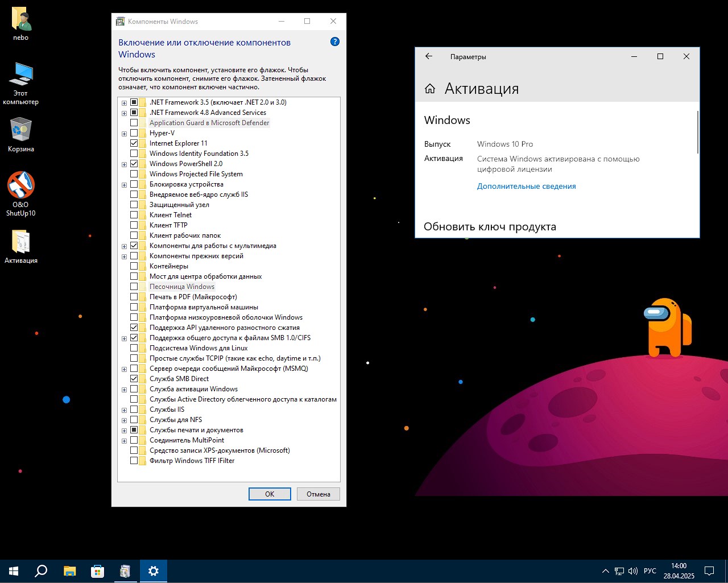Expand .NET Framework 3.5 entry

[x=124, y=102]
